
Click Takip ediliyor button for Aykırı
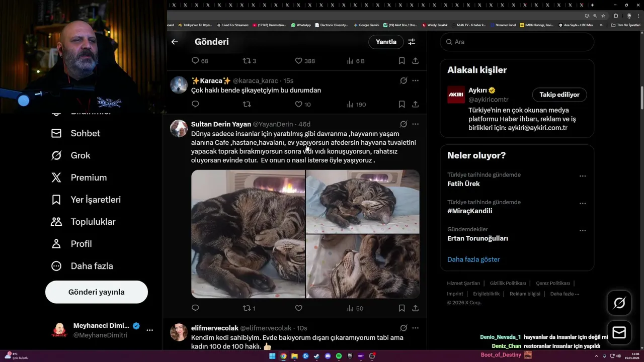tap(559, 95)
